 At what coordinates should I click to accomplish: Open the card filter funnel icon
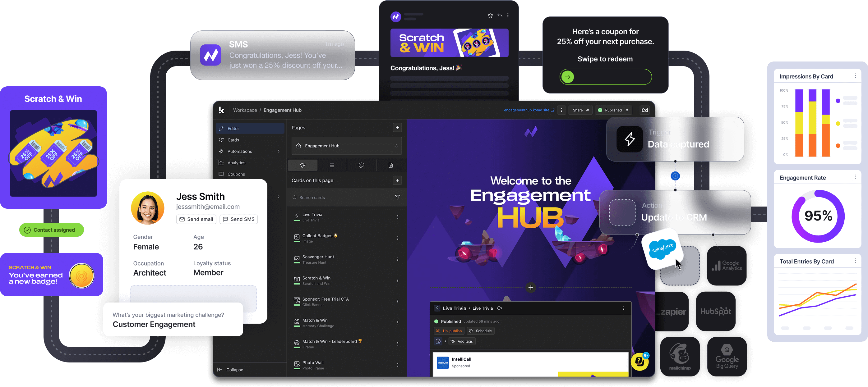[398, 198]
